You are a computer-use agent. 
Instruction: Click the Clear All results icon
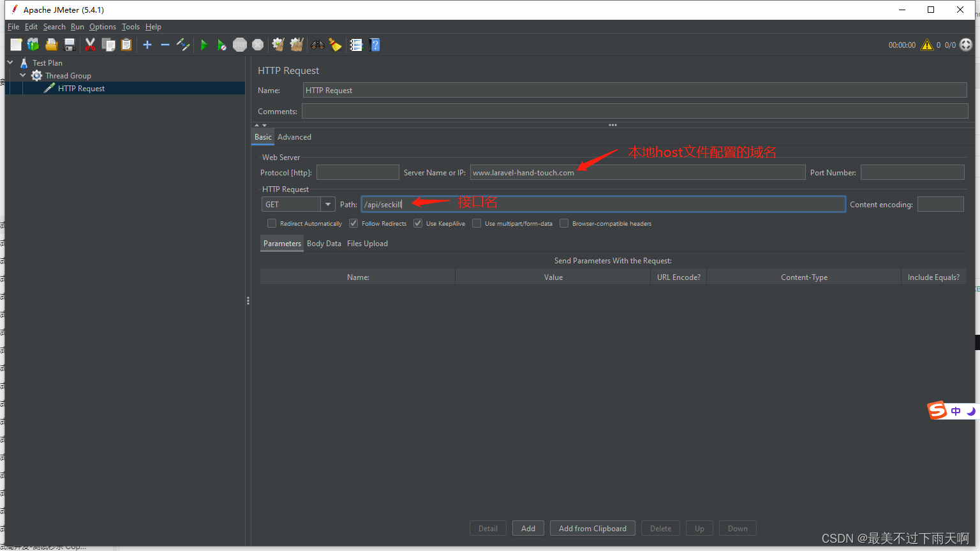[x=296, y=45]
